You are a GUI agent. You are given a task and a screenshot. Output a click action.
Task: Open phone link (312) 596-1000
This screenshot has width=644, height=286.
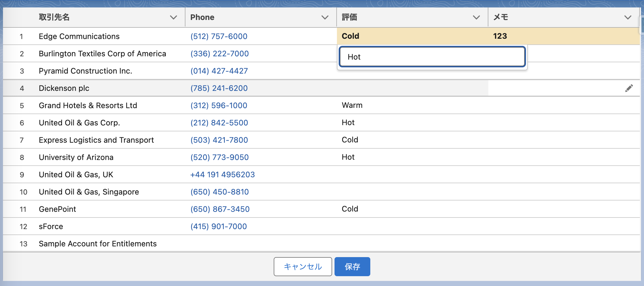point(219,105)
